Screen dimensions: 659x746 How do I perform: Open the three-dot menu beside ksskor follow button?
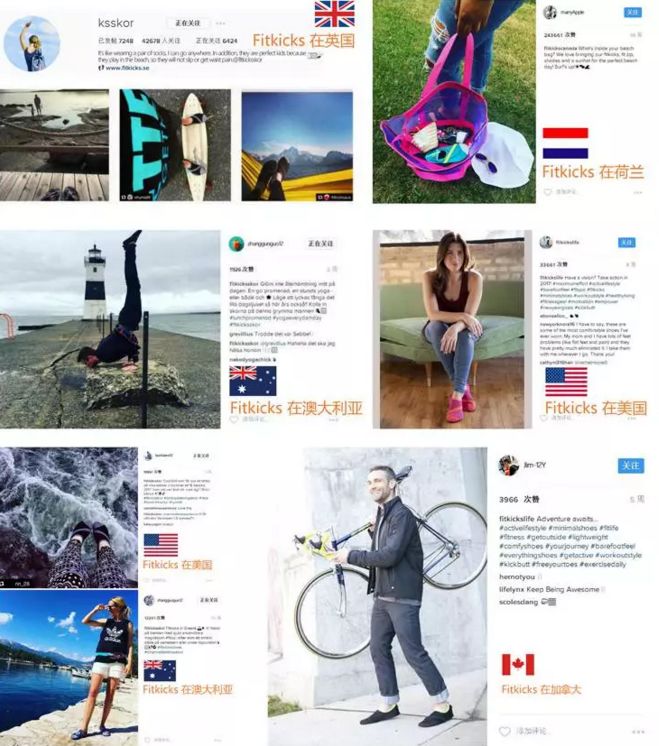coord(220,23)
